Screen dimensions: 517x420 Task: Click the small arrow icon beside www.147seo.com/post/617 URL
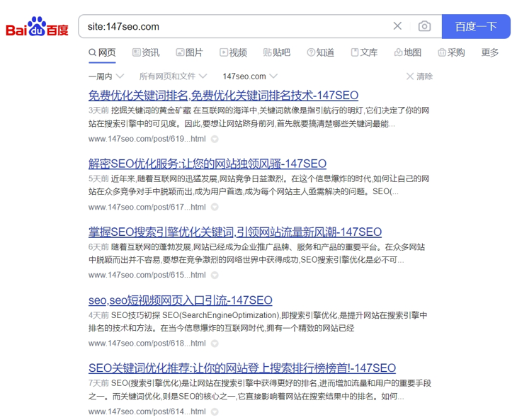(x=215, y=208)
